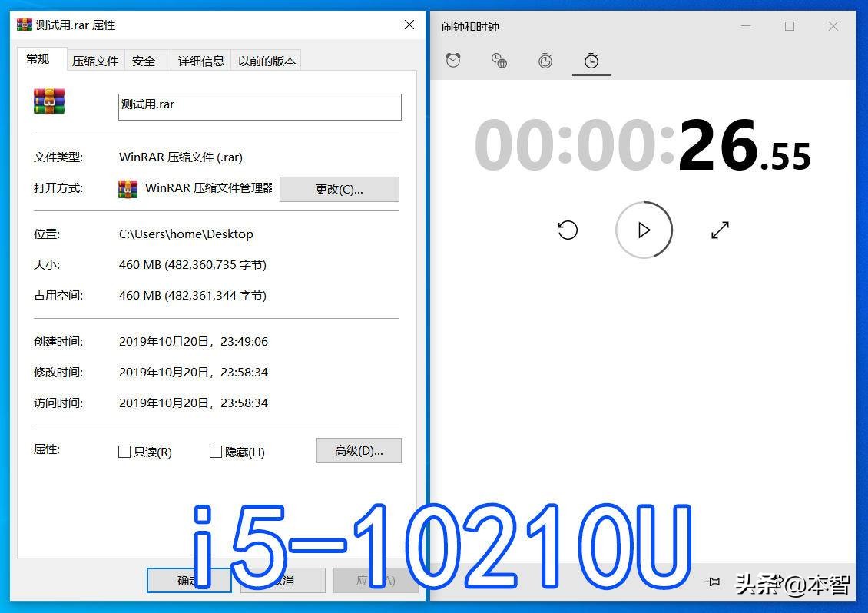Click the 更改(C) button to change open method
This screenshot has height=613, width=868.
point(339,189)
